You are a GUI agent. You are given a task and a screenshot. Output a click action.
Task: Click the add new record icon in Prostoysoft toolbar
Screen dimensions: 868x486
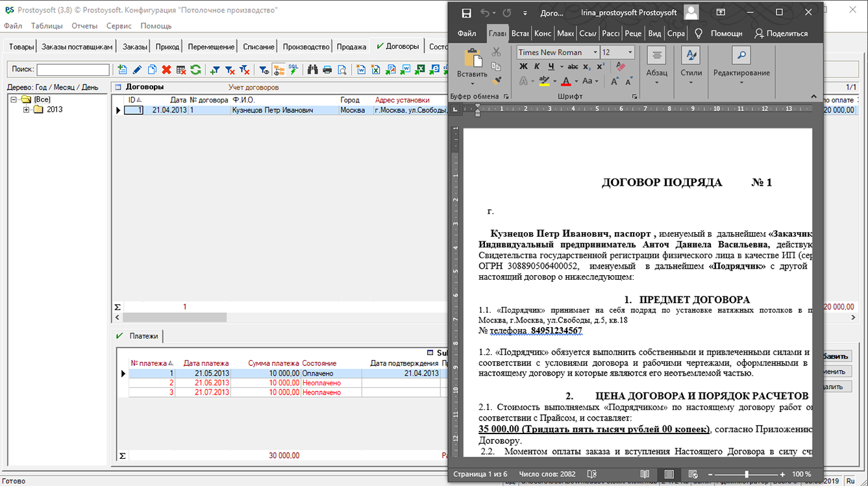122,69
